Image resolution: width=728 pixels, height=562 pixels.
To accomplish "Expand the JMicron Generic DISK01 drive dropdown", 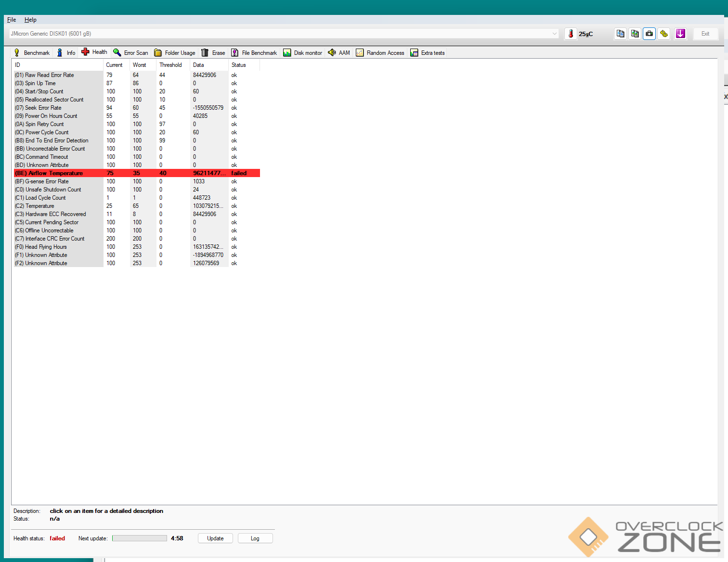I will point(555,34).
